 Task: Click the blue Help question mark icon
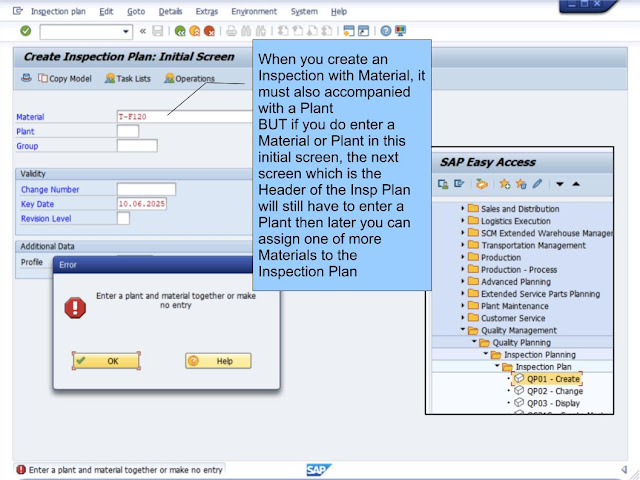click(x=386, y=31)
